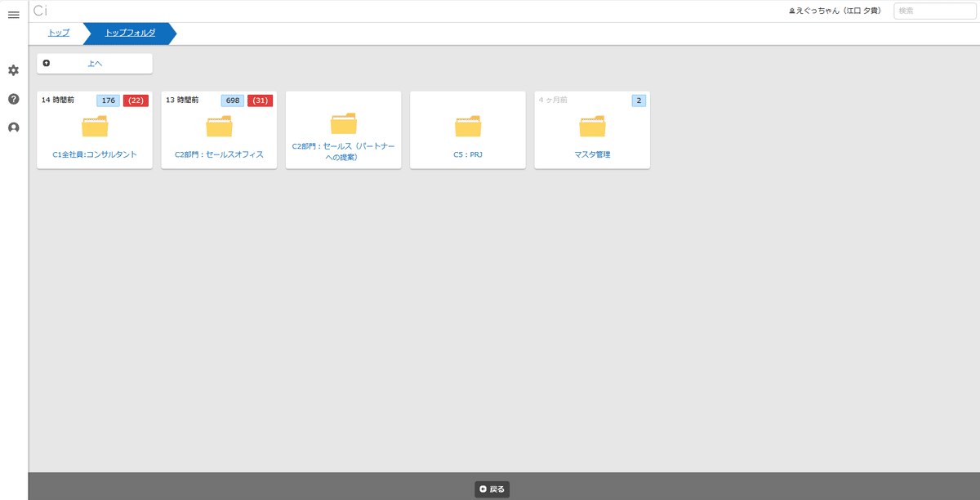Open the マスタ管理 folder link
The image size is (980, 500).
click(x=592, y=154)
